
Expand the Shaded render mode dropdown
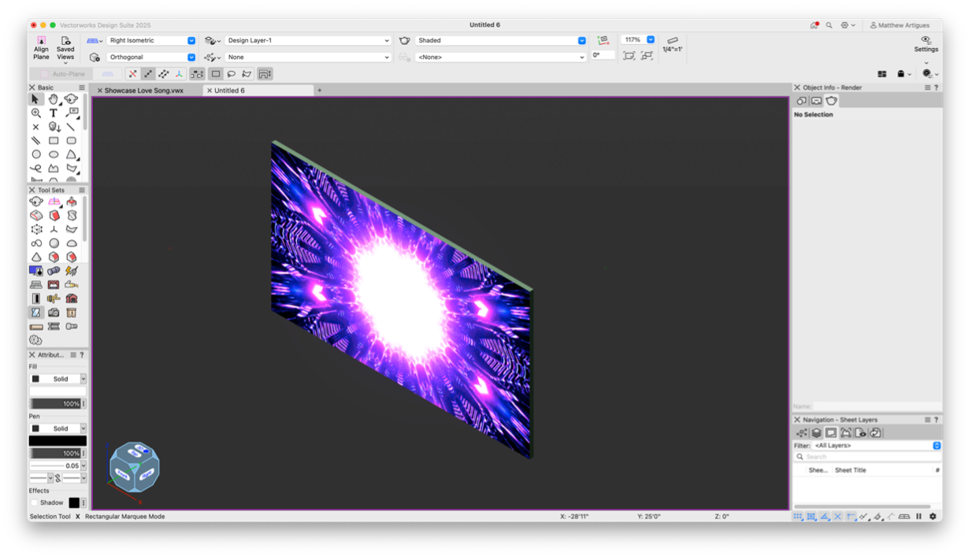click(x=501, y=40)
